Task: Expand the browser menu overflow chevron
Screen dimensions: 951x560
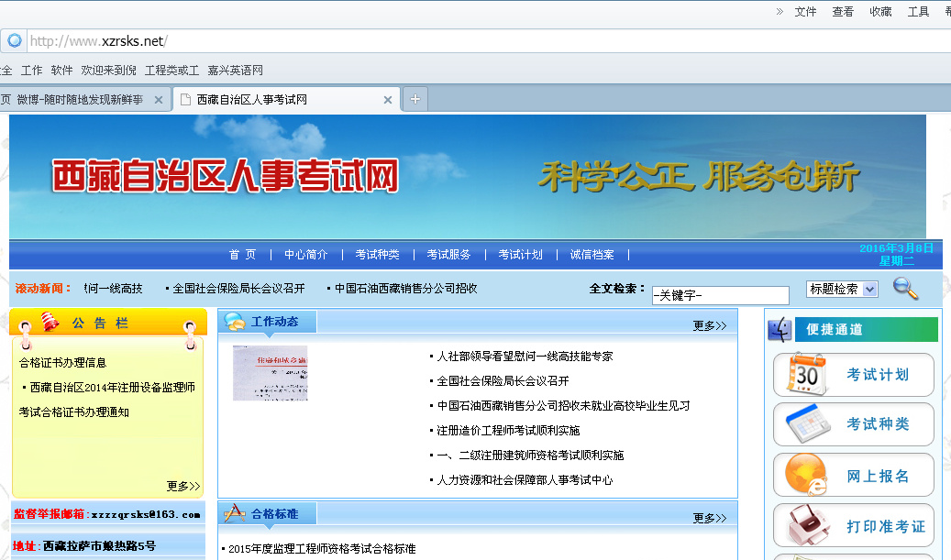Action: [780, 11]
